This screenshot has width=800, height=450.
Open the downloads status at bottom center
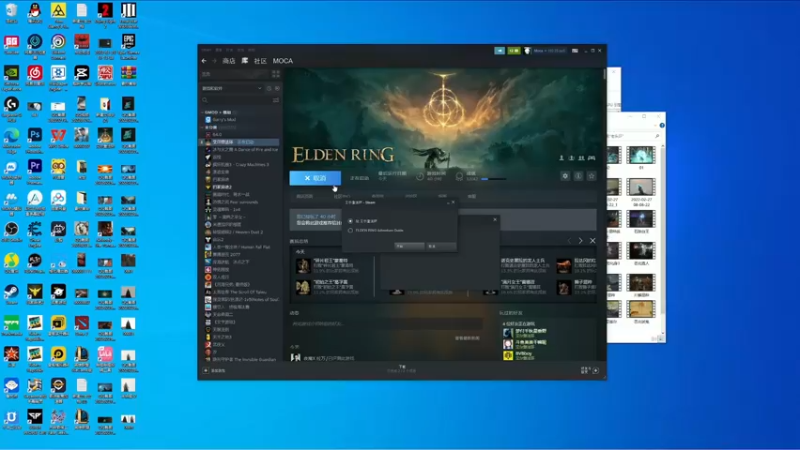[402, 369]
